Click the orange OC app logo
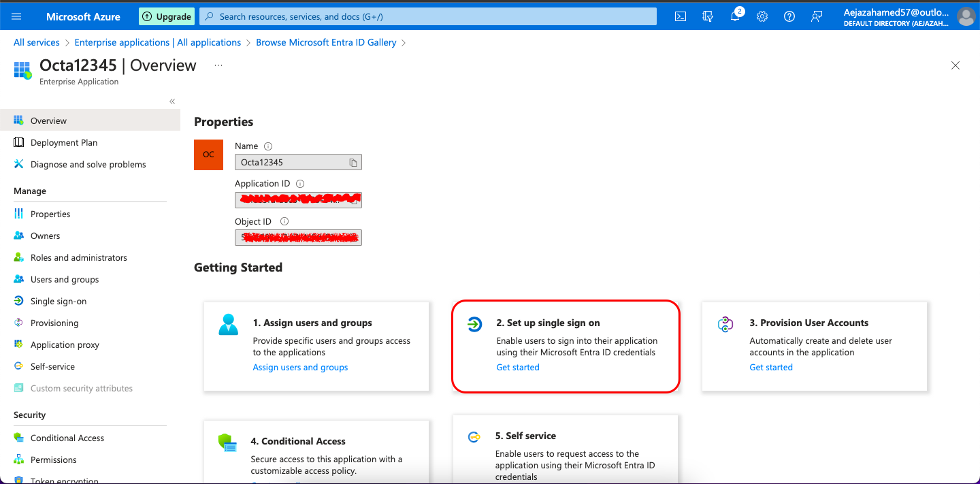Viewport: 980px width, 484px height. (209, 155)
